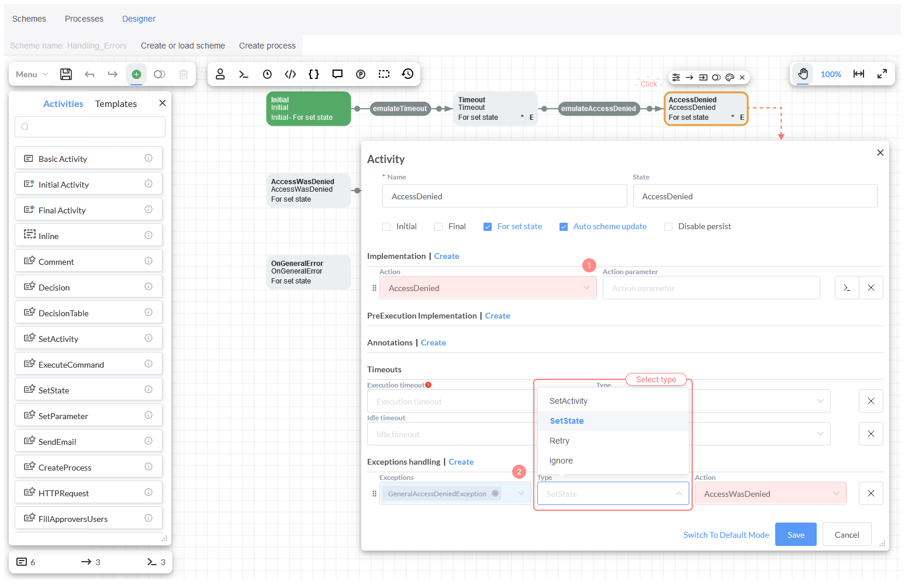Expand the Execution timeout type dropdown

pos(820,401)
